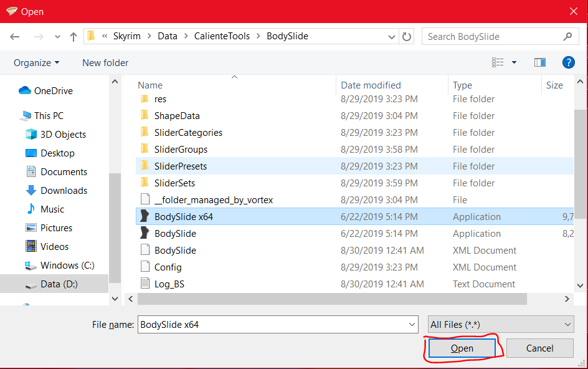Viewport: 588px width, 369px height.
Task: Create a New folder
Action: tap(105, 63)
